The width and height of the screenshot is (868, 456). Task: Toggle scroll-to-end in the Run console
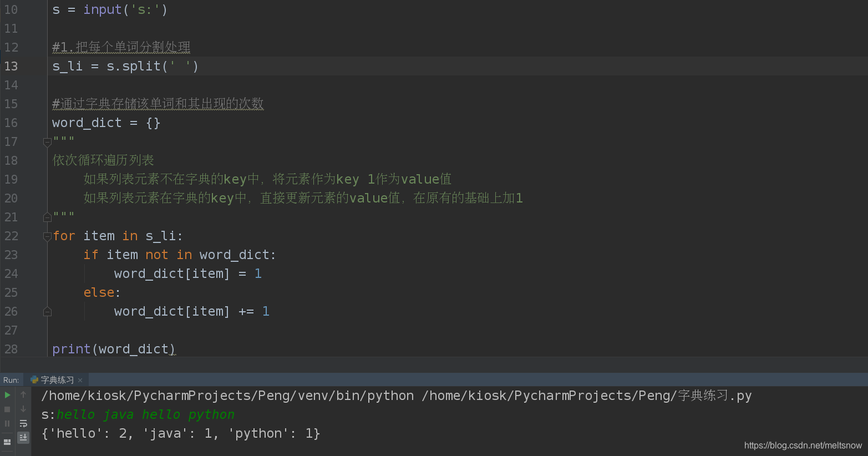(x=23, y=438)
